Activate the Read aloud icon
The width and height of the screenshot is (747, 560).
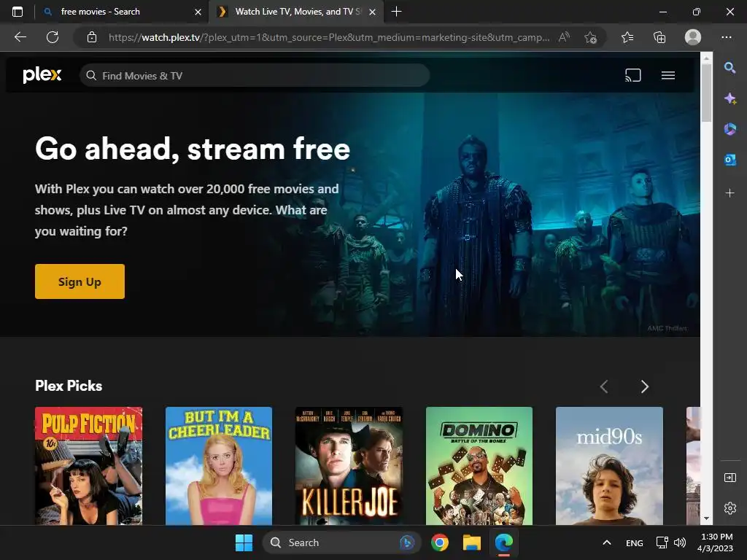tap(564, 37)
